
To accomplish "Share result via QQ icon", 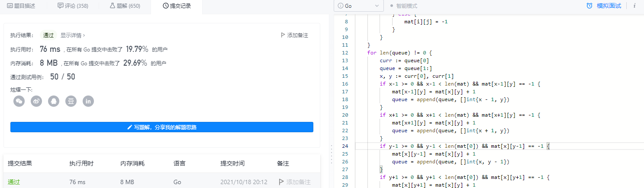I will tap(54, 101).
